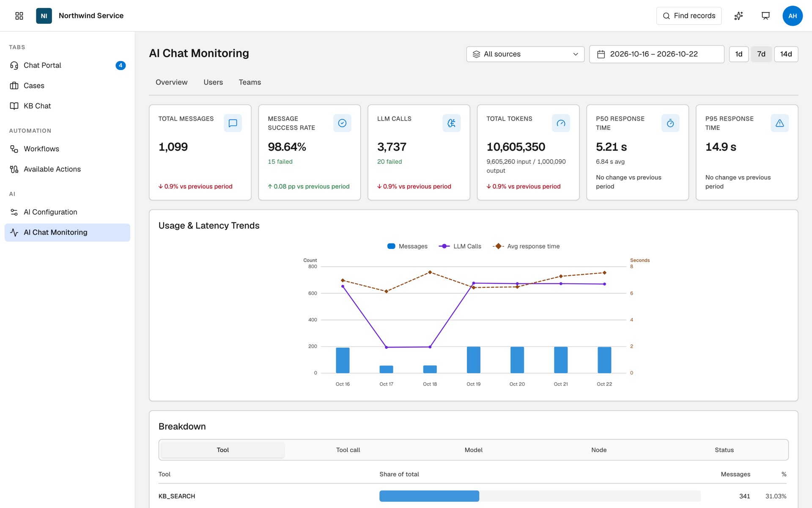Open the AH user avatar menu
Viewport: 812px width, 508px height.
click(793, 16)
